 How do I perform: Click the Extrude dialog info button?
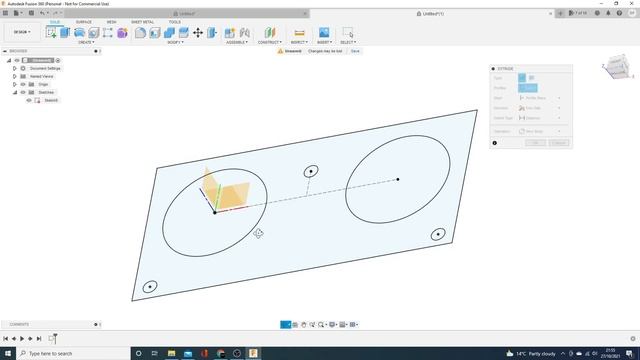coord(495,143)
